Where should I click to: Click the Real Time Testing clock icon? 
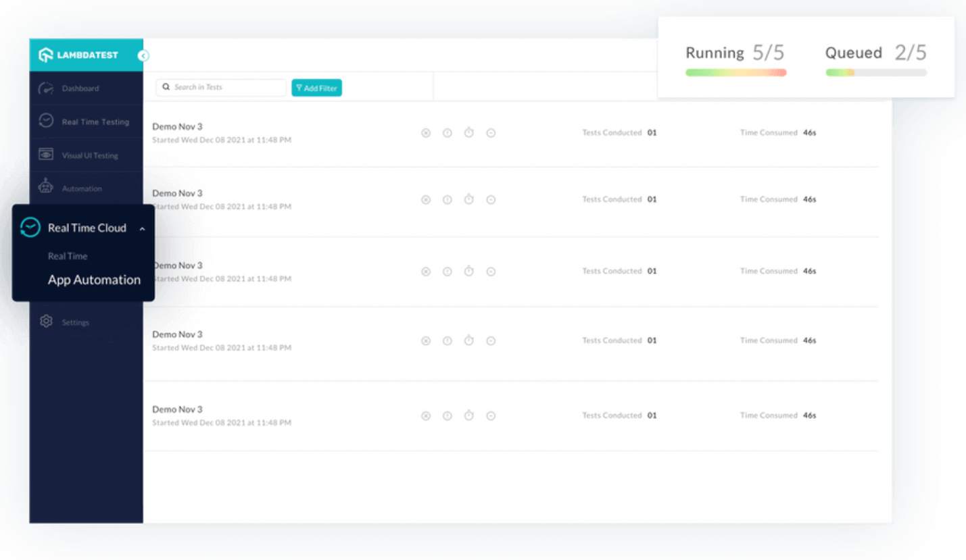click(x=46, y=121)
